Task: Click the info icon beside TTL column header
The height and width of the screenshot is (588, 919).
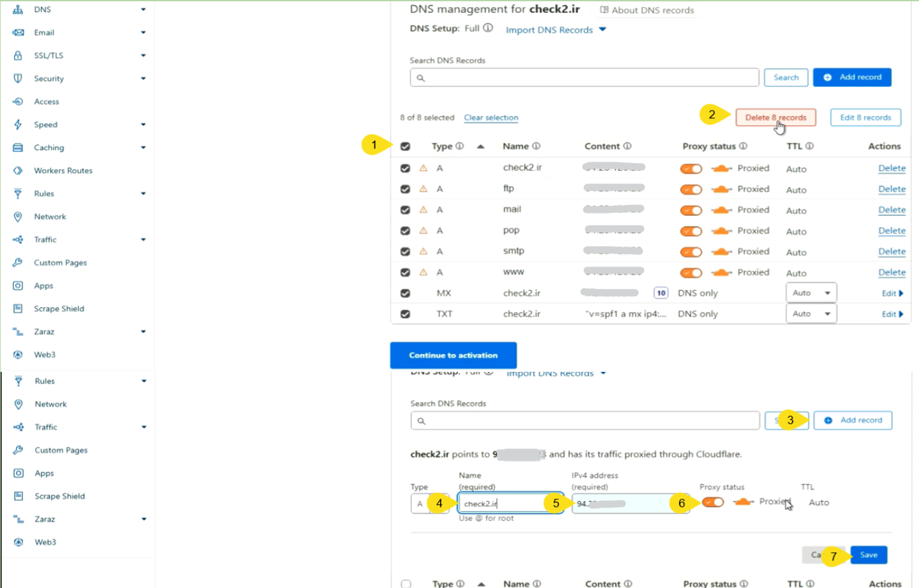Action: tap(810, 146)
